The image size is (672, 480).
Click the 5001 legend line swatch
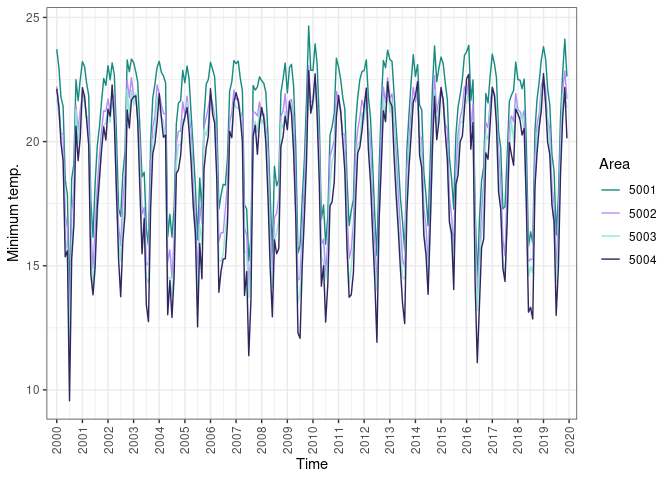coord(610,190)
